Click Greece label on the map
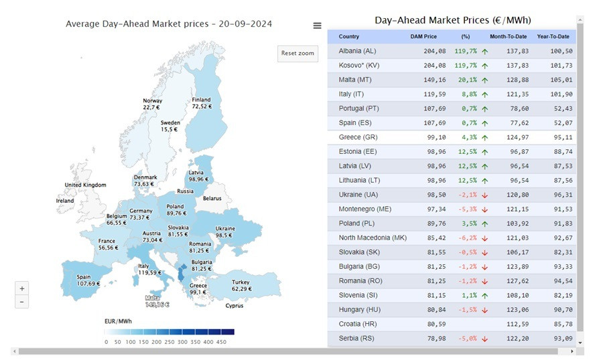This screenshot has height=364, width=603. click(198, 289)
